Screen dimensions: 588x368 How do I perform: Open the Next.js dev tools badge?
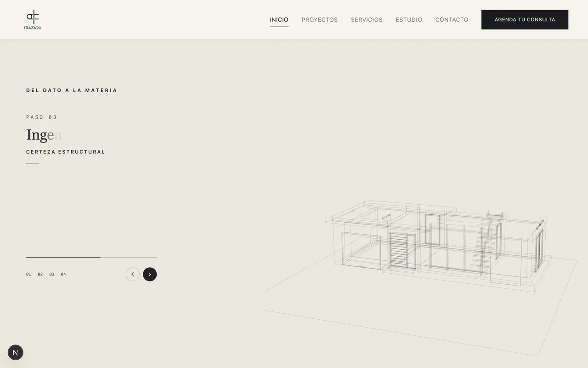coord(16,352)
